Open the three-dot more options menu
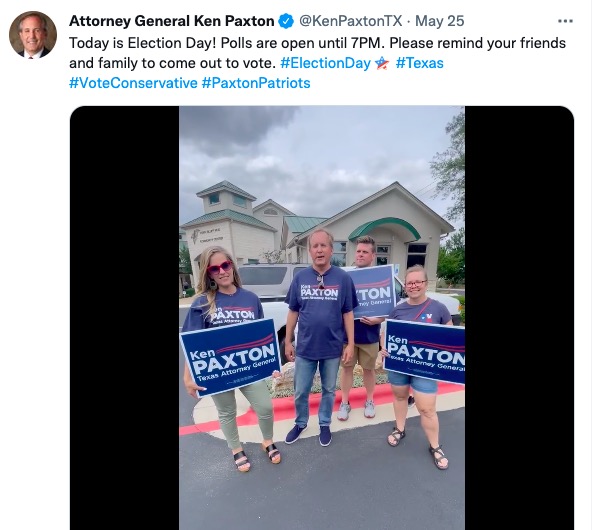 (x=565, y=21)
